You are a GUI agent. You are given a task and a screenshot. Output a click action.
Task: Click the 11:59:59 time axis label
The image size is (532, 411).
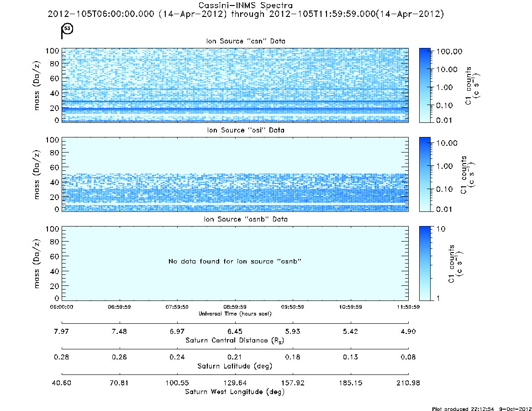coord(408,307)
